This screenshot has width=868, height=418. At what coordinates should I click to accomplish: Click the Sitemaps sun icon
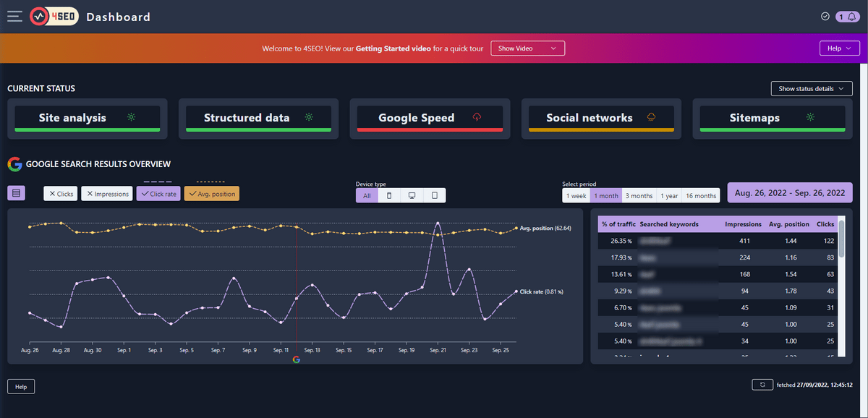coord(810,117)
